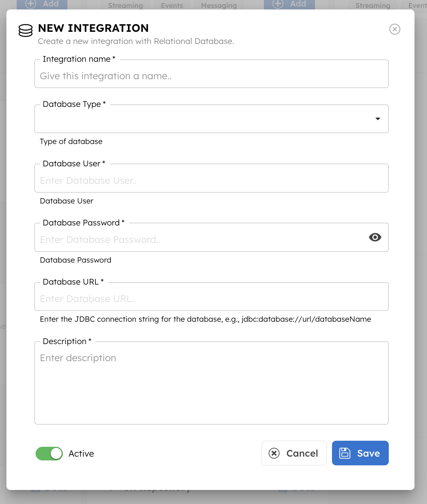Viewport: 427px width, 504px height.
Task: Click the Database URL text field
Action: [211, 299]
